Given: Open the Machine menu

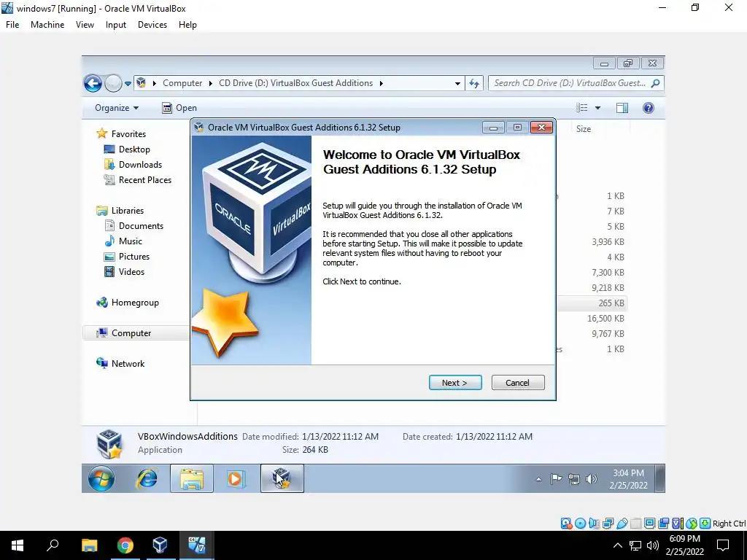Looking at the screenshot, I should (x=47, y=25).
